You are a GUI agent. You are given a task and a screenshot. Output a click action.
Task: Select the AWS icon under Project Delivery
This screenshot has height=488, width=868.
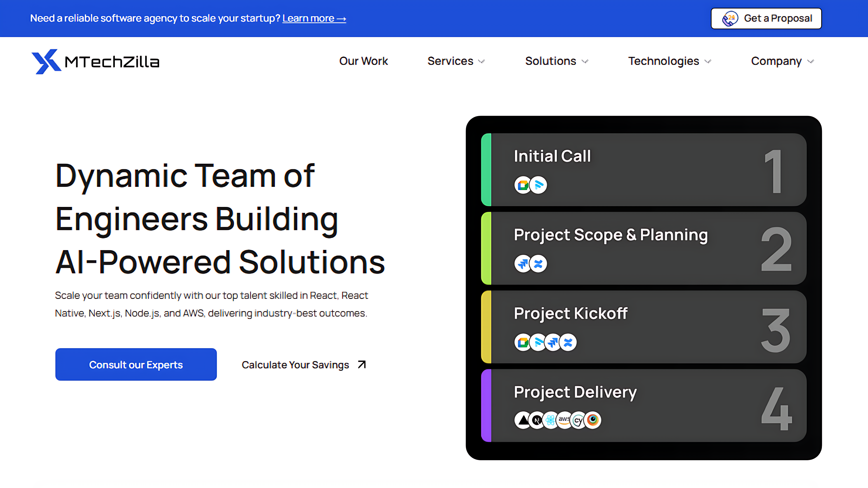tap(564, 420)
